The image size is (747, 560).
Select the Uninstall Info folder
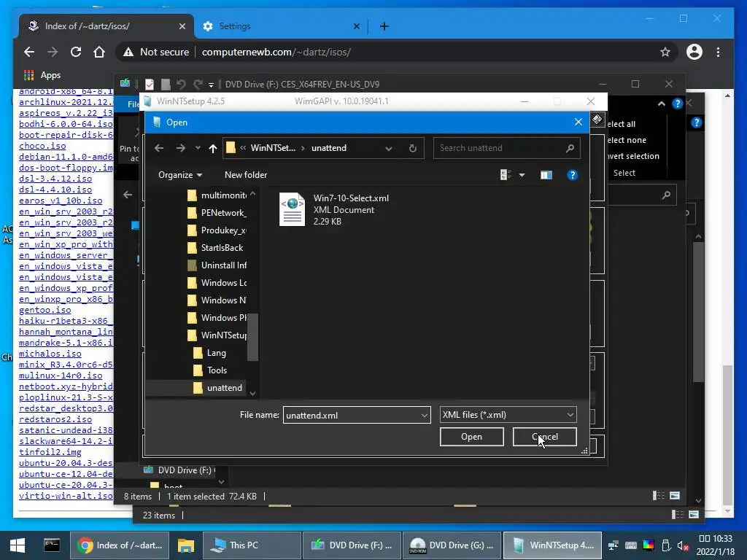[217, 265]
